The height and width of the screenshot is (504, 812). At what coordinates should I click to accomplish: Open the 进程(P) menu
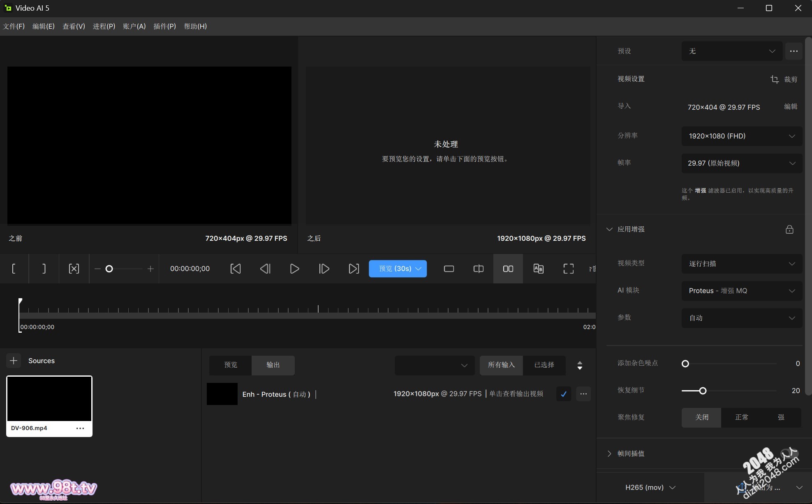[x=104, y=26]
